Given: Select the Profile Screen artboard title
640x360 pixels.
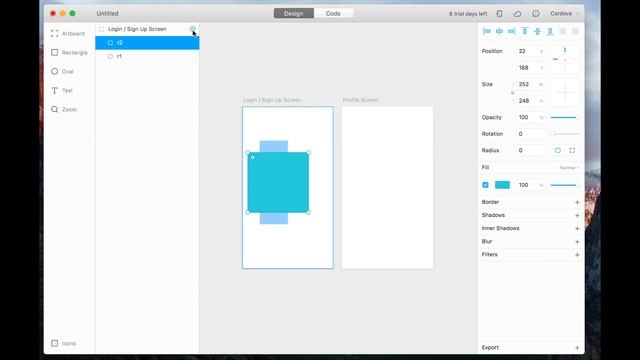Looking at the screenshot, I should click(360, 100).
